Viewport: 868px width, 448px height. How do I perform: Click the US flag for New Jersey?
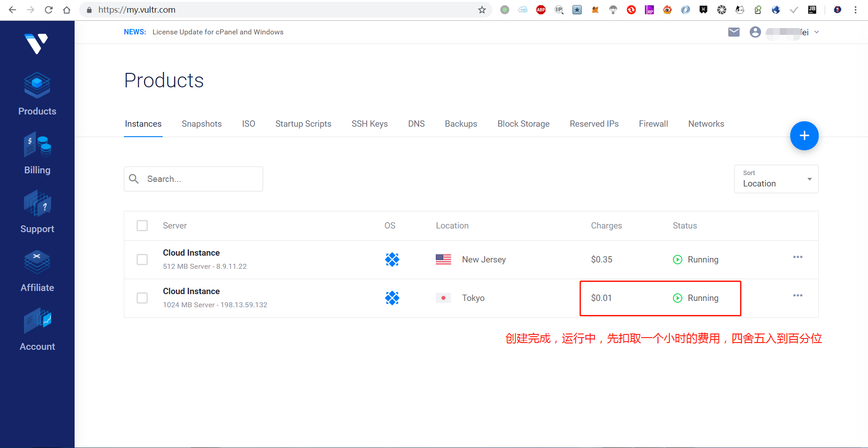click(x=443, y=260)
